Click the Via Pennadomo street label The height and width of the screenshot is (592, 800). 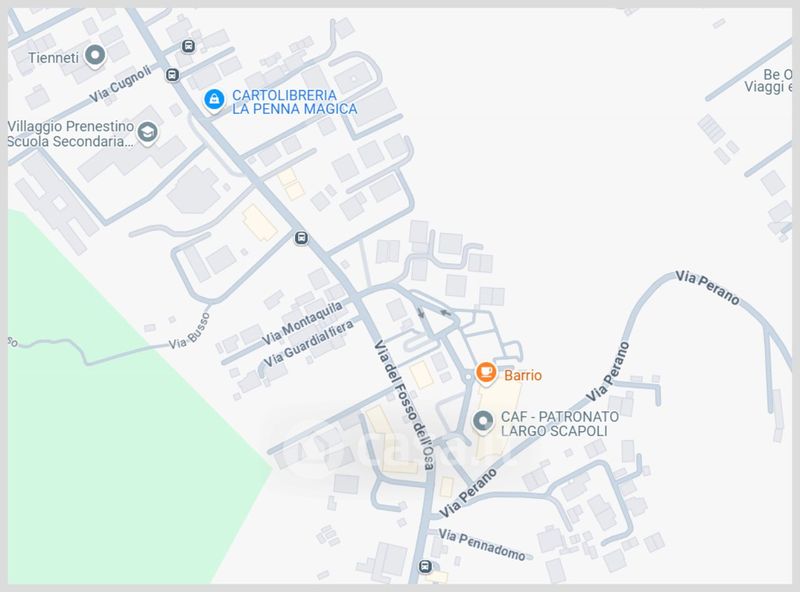pyautogui.click(x=482, y=545)
